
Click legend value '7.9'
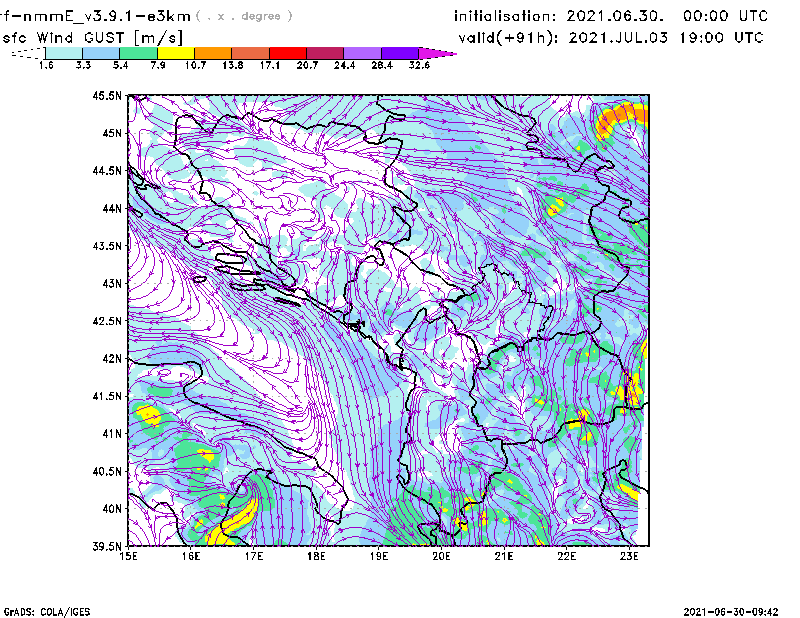click(x=158, y=65)
